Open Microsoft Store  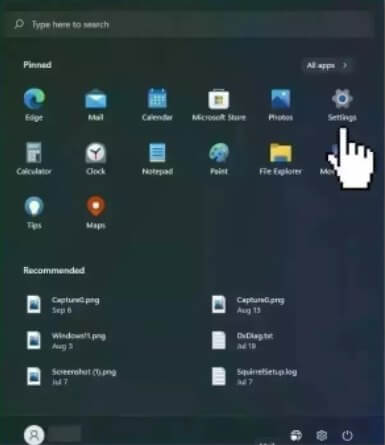tap(219, 104)
